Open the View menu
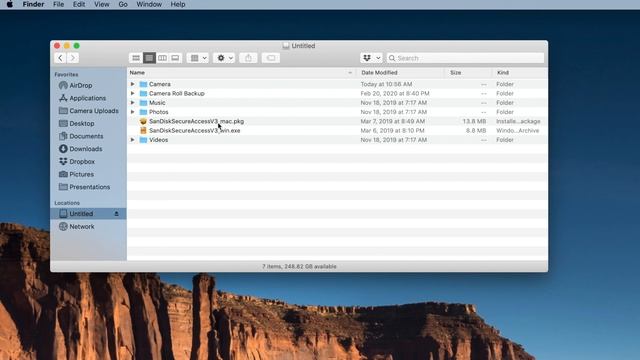 point(102,4)
